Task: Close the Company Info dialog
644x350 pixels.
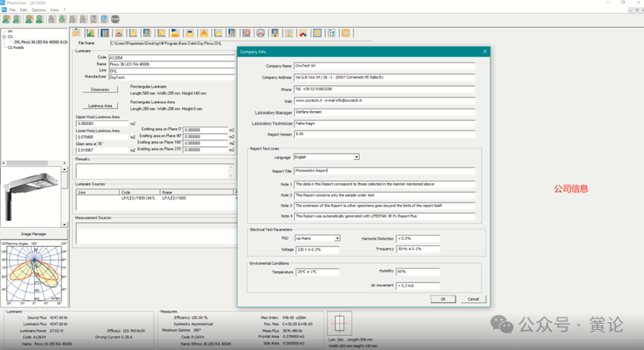Action: coord(485,51)
